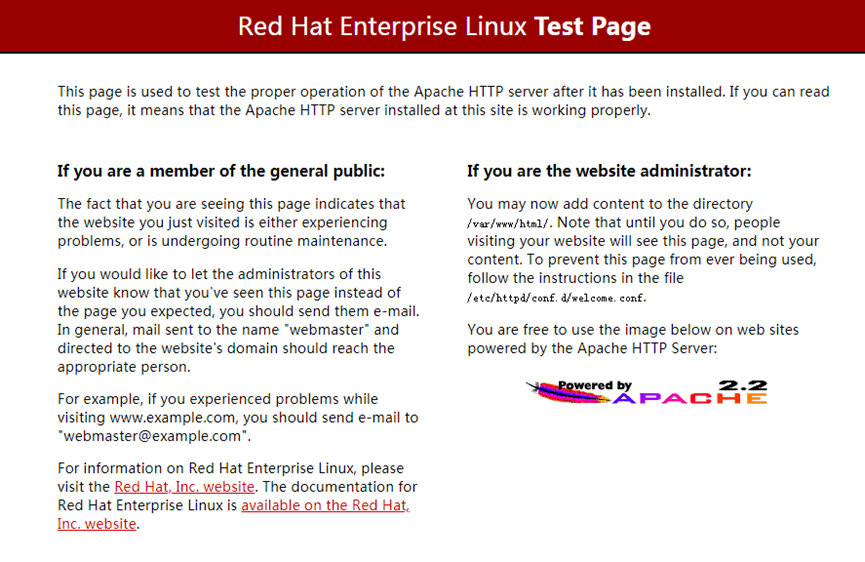Image resolution: width=865 pixels, height=562 pixels.
Task: Open the Red Hat, Inc. website link
Action: pos(184,487)
